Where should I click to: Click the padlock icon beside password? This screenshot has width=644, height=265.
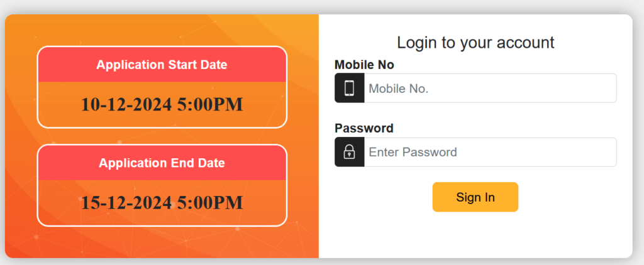pos(349,152)
